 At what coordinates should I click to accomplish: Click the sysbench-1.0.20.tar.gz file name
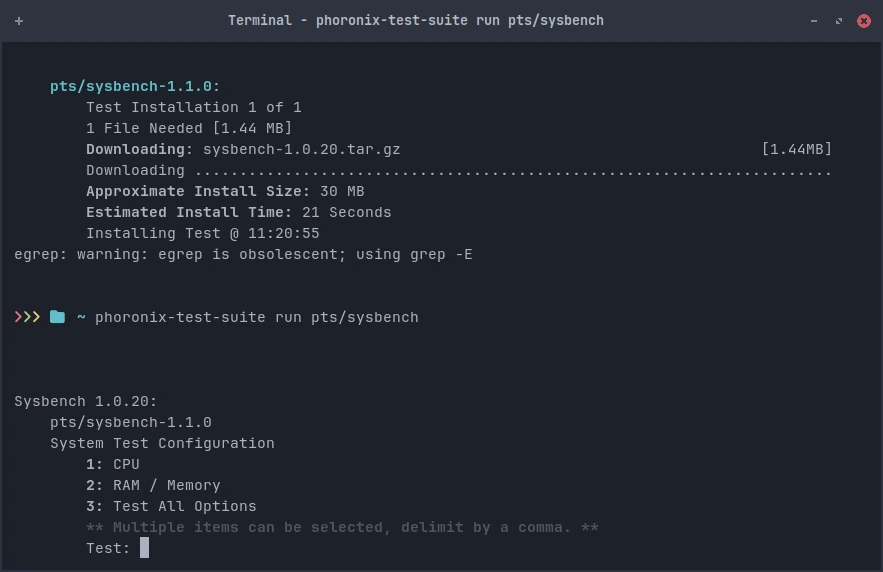coord(302,149)
